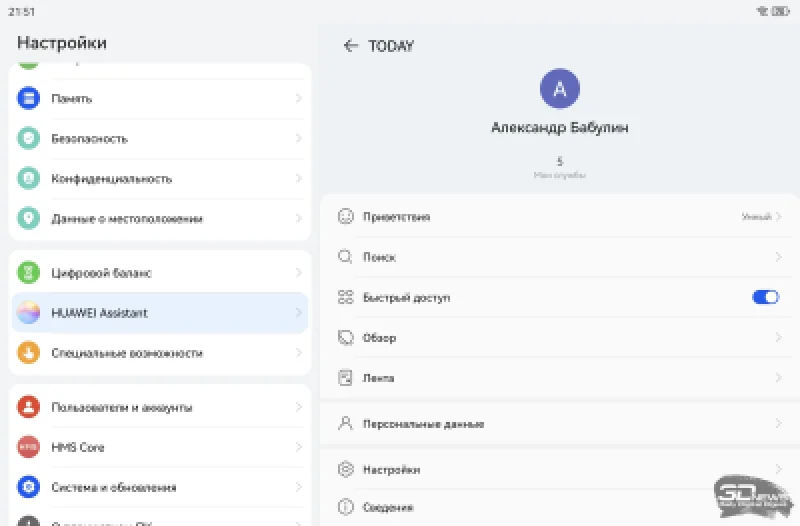
Task: Click the gear icon in Настройки row
Action: (346, 469)
